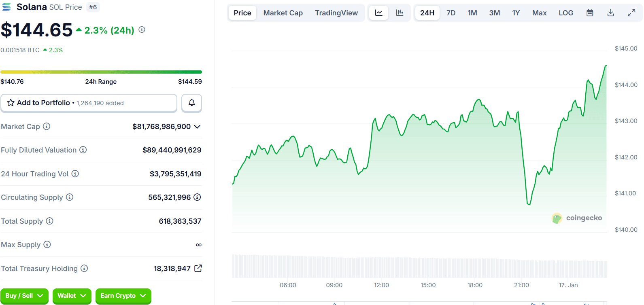Image resolution: width=644 pixels, height=305 pixels.
Task: Click the price alert bell icon
Action: point(191,103)
